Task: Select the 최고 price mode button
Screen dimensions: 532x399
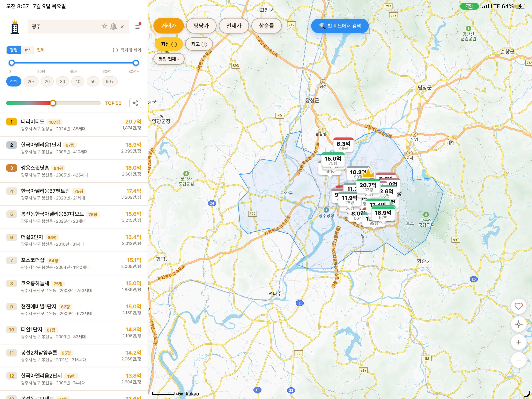Action: coord(199,44)
